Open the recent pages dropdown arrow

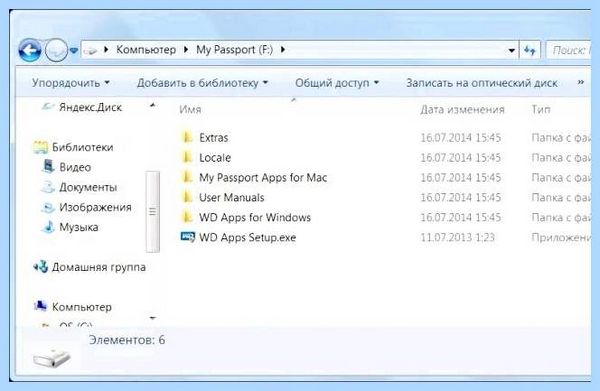point(74,51)
